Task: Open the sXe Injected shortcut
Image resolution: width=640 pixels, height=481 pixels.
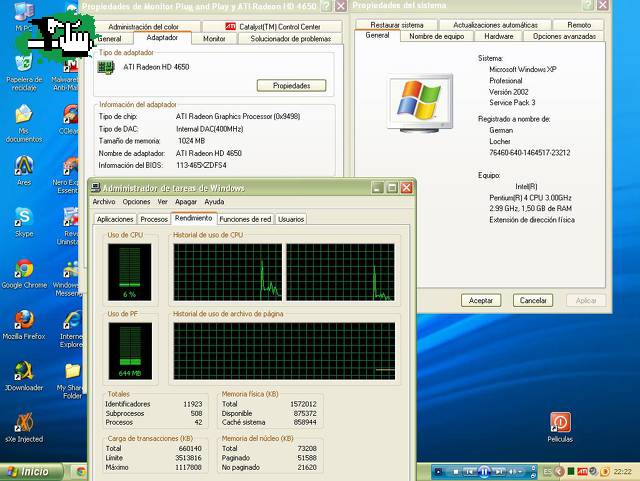Action: click(24, 428)
